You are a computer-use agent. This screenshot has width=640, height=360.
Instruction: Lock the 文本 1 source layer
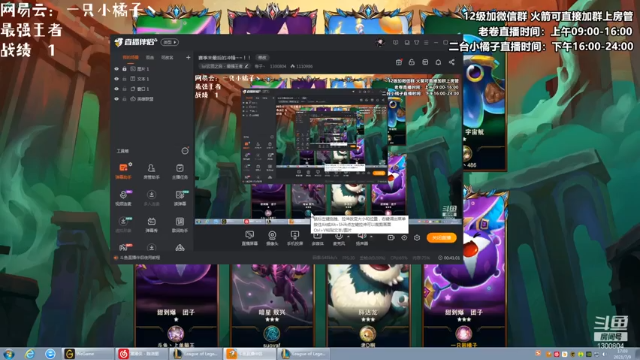[x=124, y=79]
